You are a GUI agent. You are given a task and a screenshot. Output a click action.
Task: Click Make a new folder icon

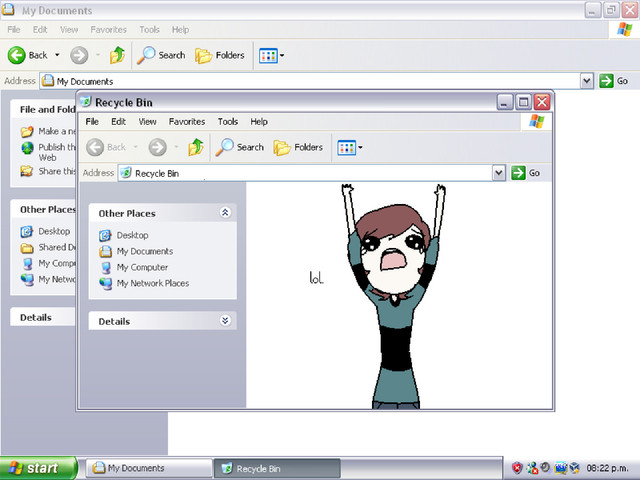tap(27, 131)
